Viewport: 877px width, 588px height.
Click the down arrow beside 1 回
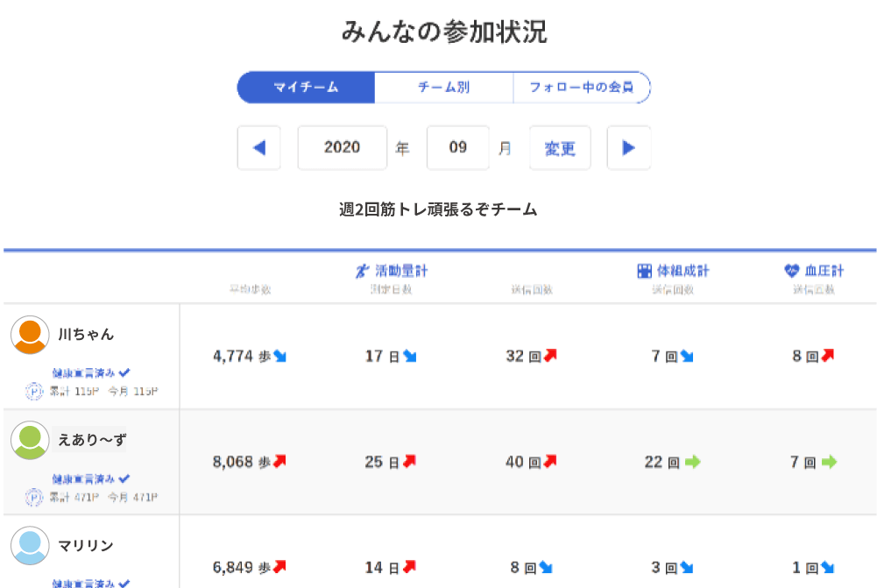[828, 568]
